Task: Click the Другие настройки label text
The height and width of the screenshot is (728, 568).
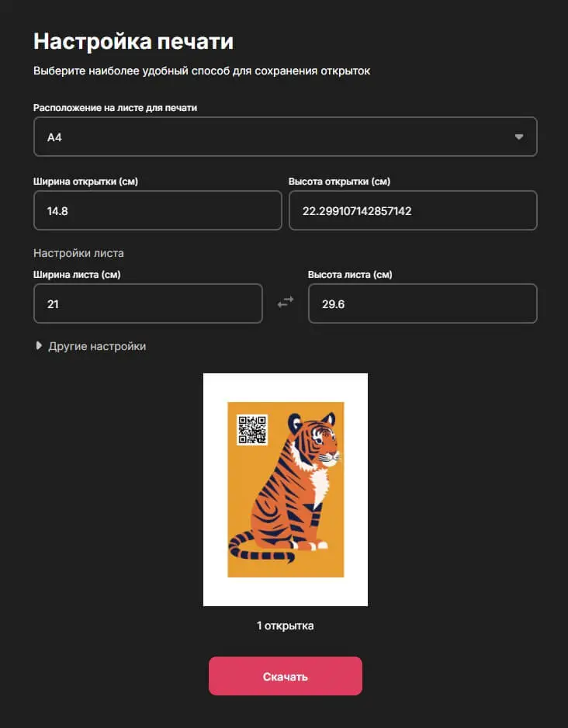Action: (x=97, y=346)
